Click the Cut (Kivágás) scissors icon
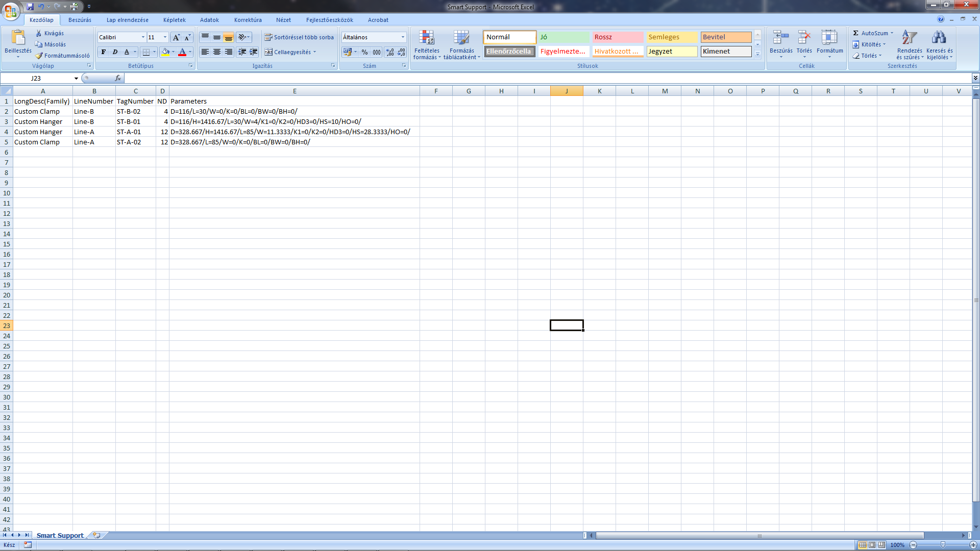The image size is (980, 551). 39,33
